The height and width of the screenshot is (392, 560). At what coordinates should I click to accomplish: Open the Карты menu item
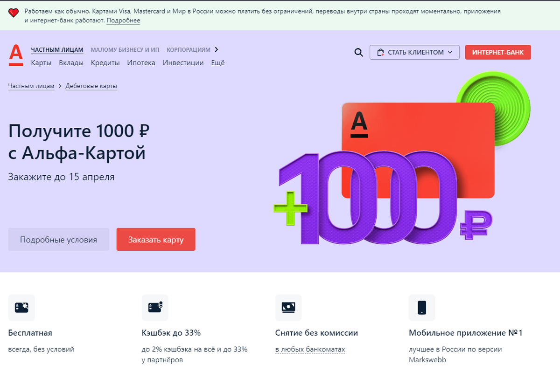coord(41,63)
